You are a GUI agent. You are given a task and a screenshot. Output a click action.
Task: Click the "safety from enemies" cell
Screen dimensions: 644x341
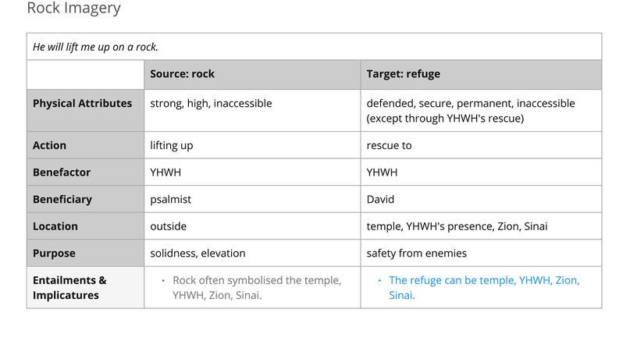coord(416,253)
